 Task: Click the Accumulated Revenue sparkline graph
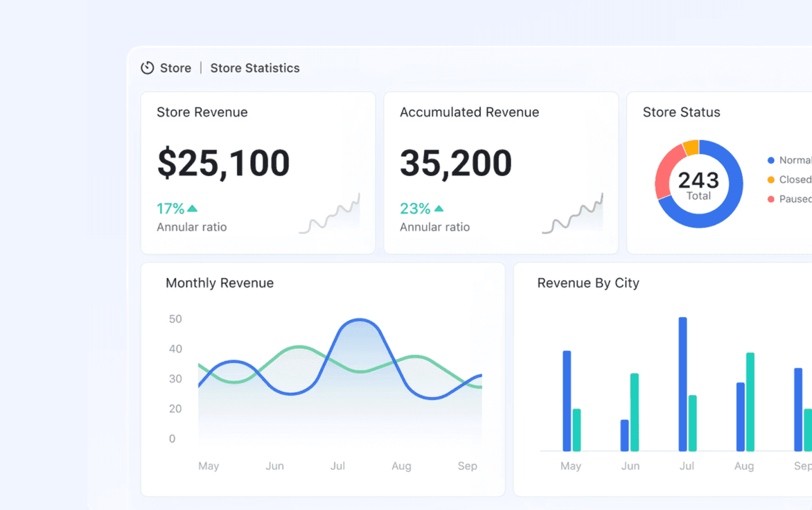pos(573,213)
